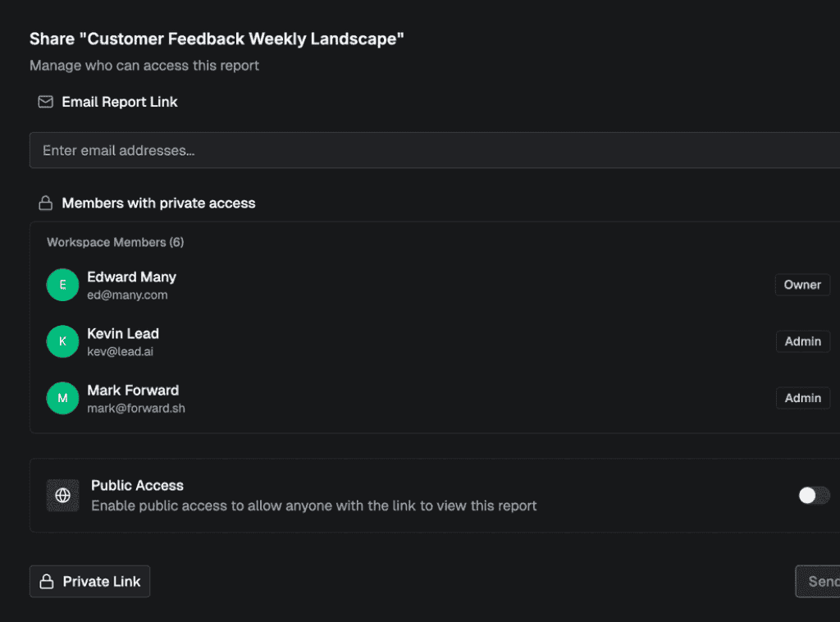Open Kevin Lead's Admin role selector

point(802,341)
